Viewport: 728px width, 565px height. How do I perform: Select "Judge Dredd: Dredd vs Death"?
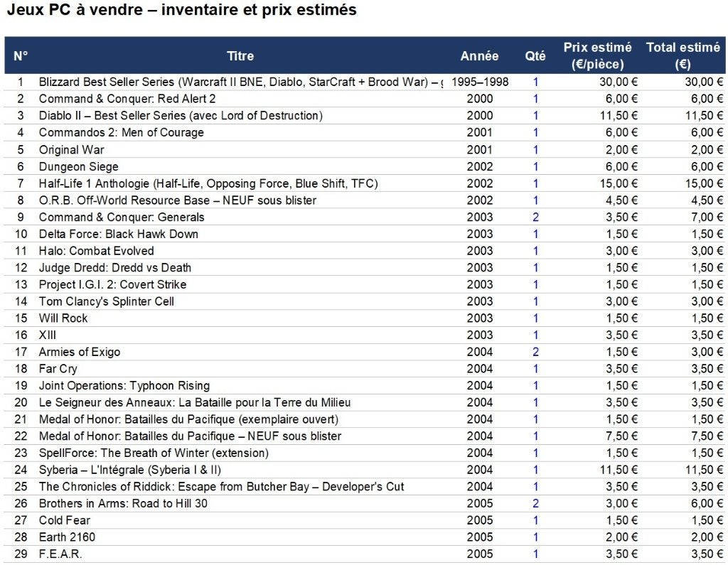pyautogui.click(x=115, y=267)
